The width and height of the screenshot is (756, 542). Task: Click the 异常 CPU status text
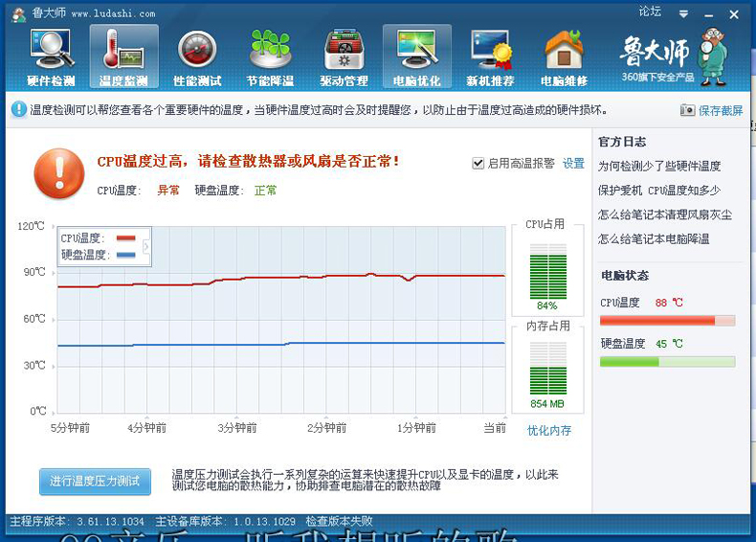tap(168, 191)
